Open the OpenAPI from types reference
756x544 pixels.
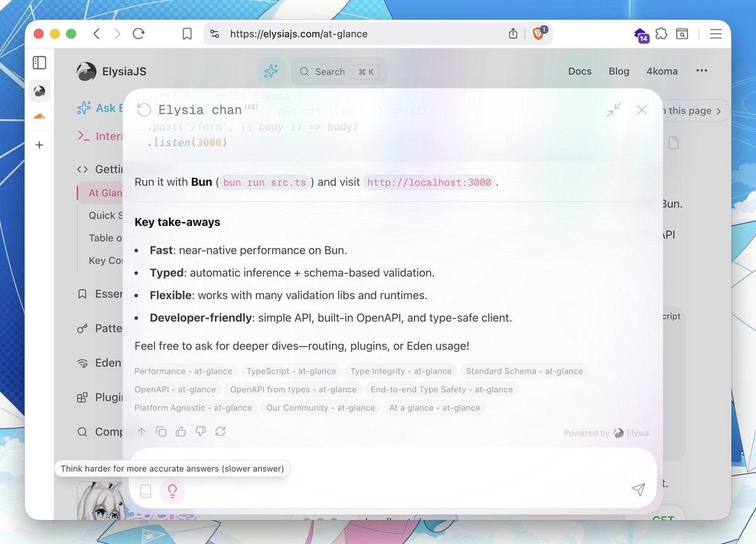293,390
